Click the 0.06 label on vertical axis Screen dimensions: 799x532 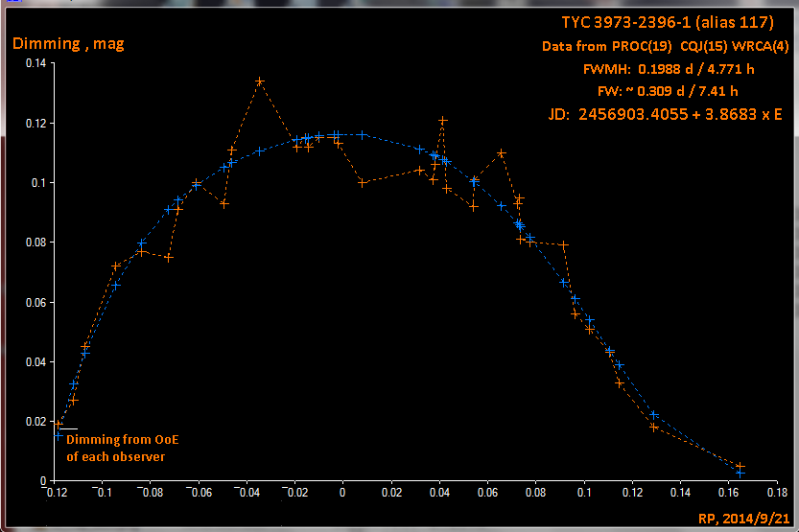35,302
